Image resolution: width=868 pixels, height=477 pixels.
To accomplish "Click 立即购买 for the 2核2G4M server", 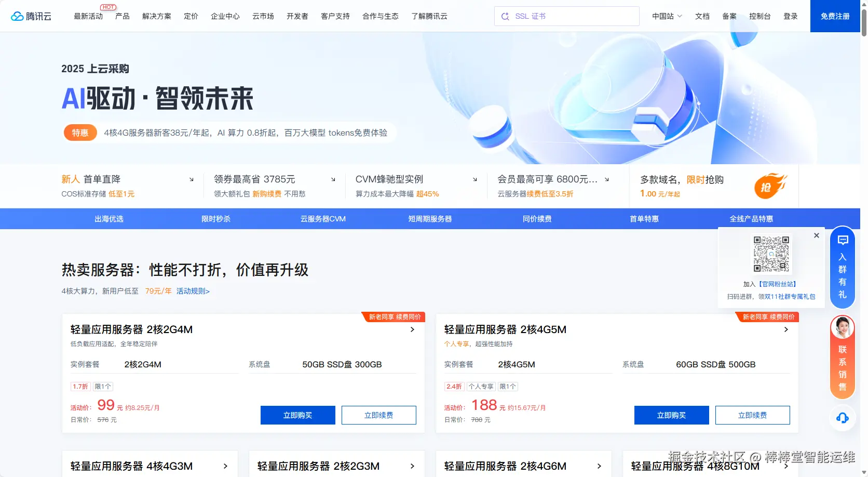I will [x=298, y=415].
